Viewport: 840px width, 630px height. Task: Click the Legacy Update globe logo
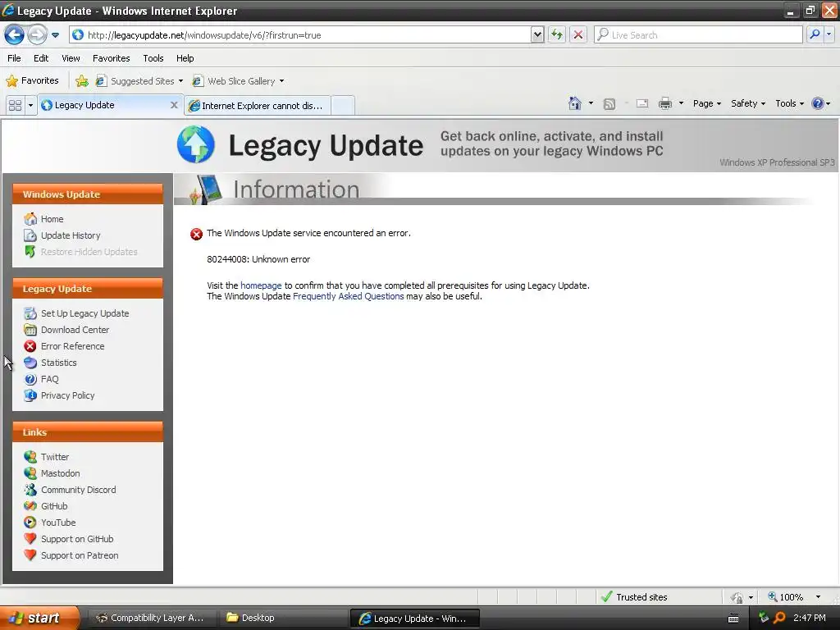(196, 144)
